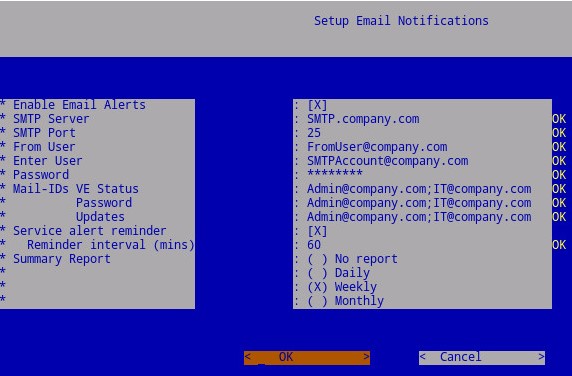Click the Enter User SMTPAccount field

(x=387, y=161)
